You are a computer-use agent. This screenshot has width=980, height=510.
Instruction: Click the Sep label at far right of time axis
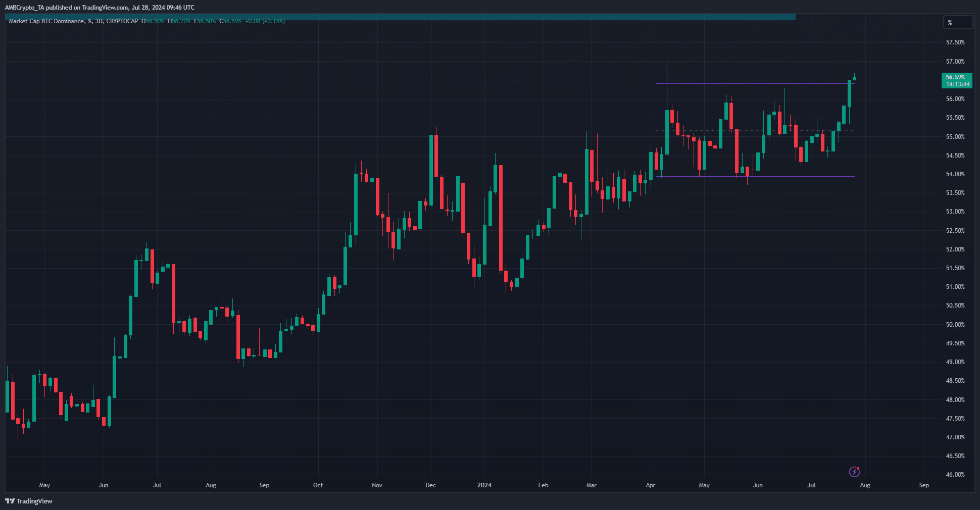924,485
